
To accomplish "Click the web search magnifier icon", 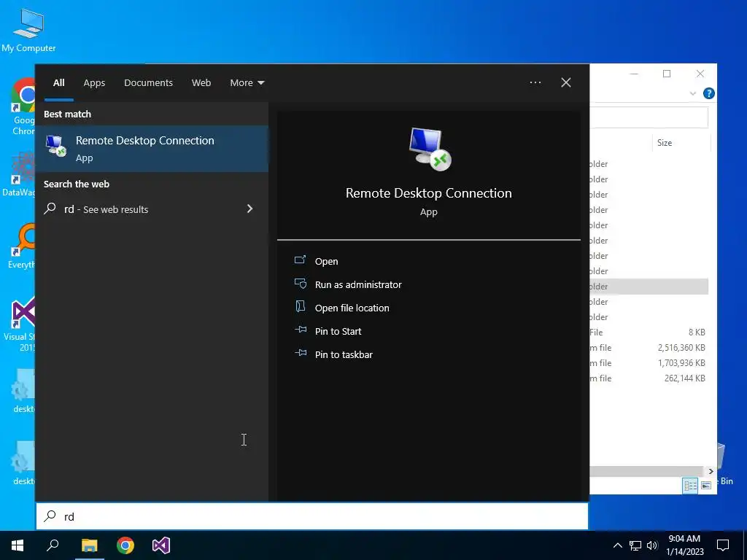I will coord(50,209).
